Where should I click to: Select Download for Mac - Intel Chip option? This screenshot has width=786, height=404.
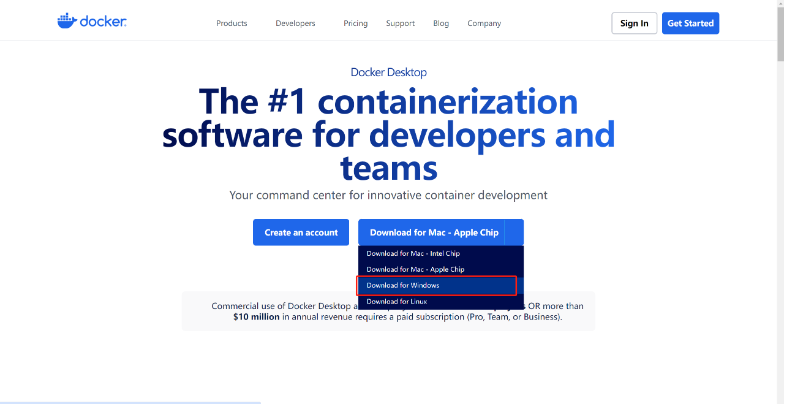tap(441, 254)
